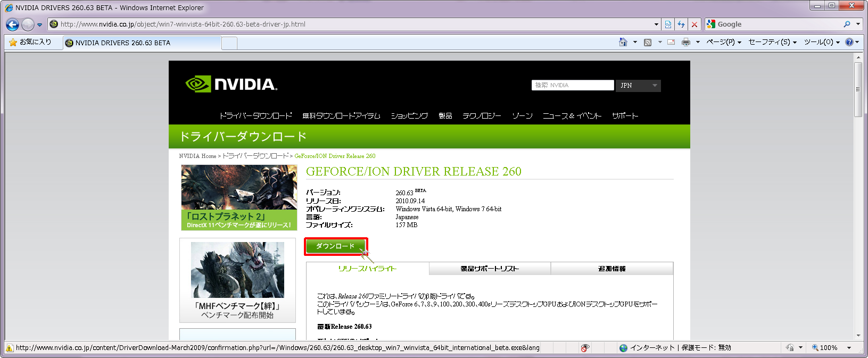Click the vertical scrollbar thumb
This screenshot has height=358, width=868.
click(x=858, y=89)
